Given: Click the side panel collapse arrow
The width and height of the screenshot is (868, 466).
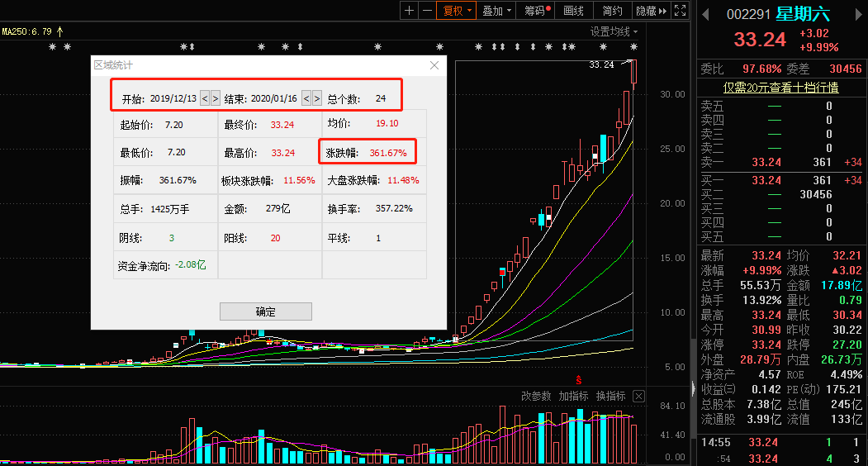Looking at the screenshot, I should [692, 388].
